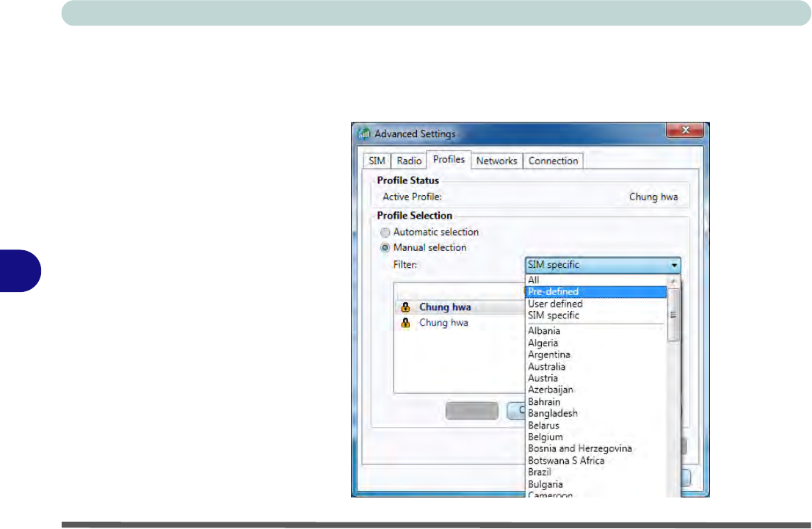Pick Brazil in the filter dropdown list
The image size is (812, 529).
pos(540,473)
